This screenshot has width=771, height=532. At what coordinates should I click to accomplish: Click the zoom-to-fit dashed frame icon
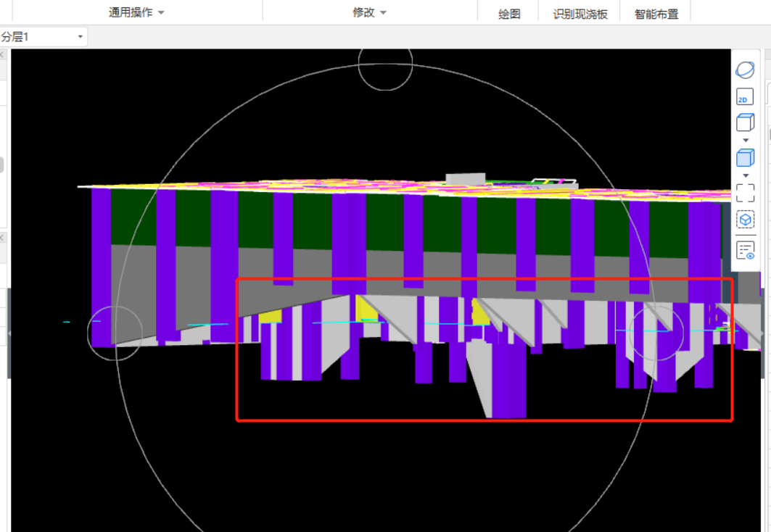(x=745, y=193)
